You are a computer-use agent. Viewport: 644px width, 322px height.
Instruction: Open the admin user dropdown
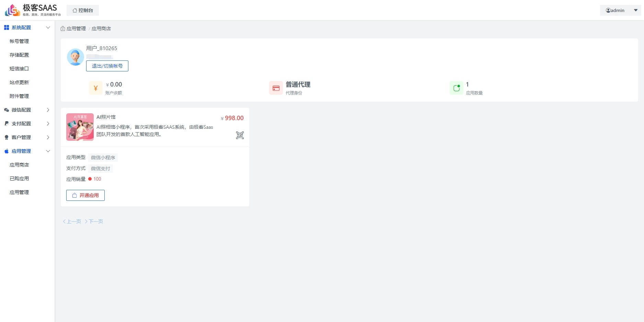coord(620,10)
